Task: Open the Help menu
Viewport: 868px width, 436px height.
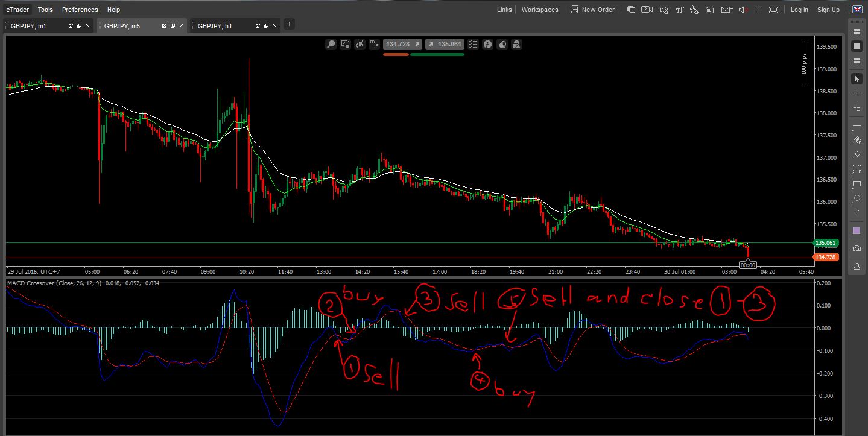Action: point(113,10)
